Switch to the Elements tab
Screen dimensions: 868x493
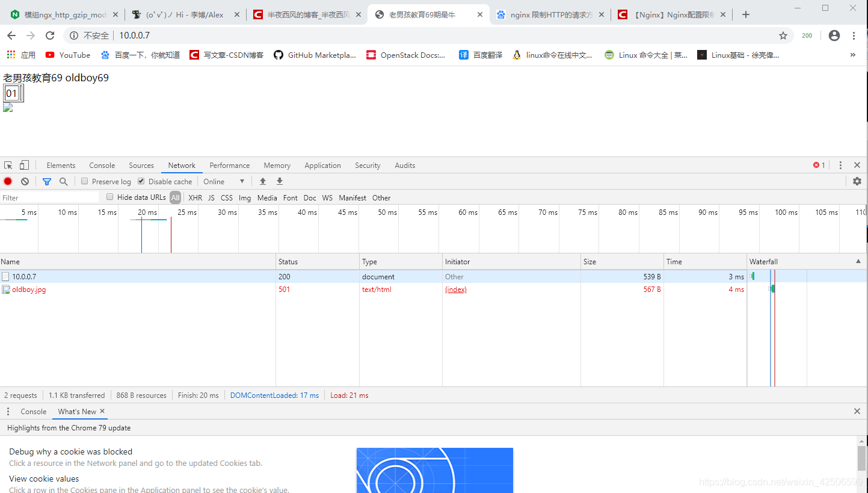click(61, 165)
